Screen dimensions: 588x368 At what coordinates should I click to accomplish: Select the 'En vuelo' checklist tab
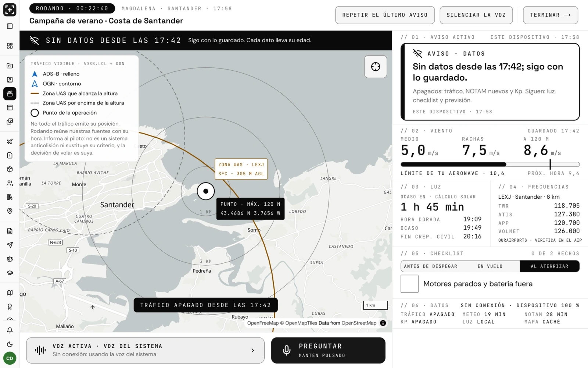coord(490,266)
